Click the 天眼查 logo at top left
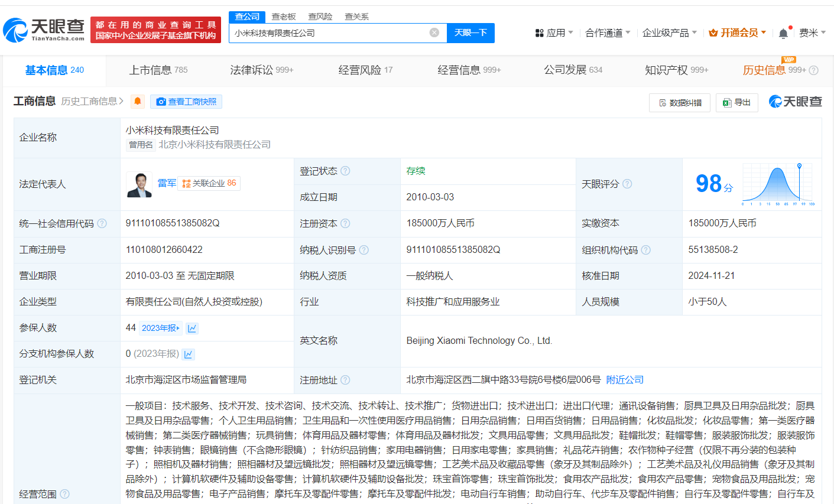 point(44,30)
